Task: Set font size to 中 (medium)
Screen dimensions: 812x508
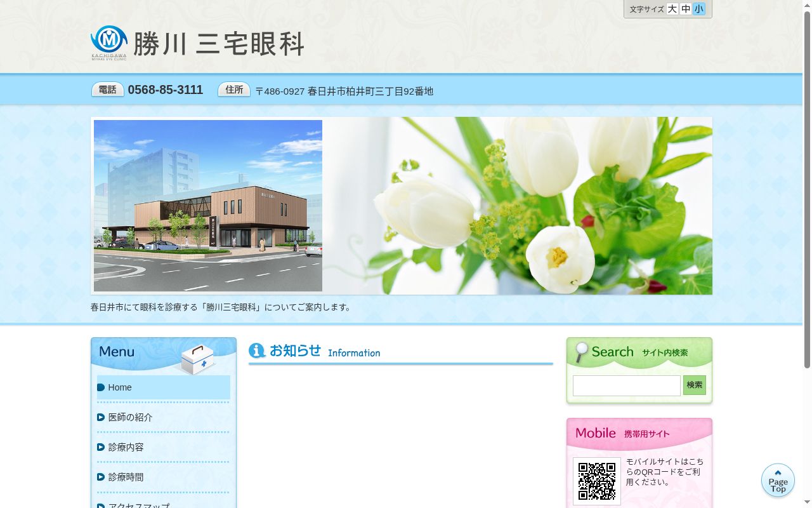Action: click(x=686, y=9)
